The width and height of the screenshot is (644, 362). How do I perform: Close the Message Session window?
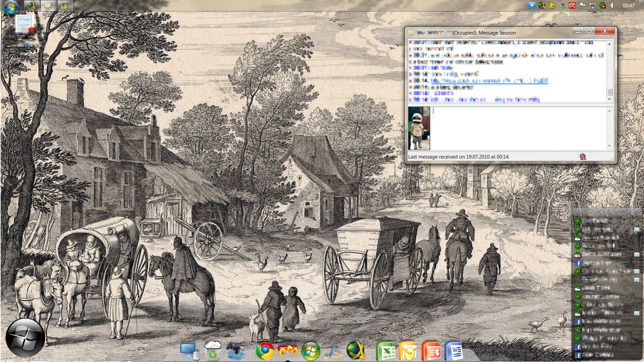coord(605,31)
